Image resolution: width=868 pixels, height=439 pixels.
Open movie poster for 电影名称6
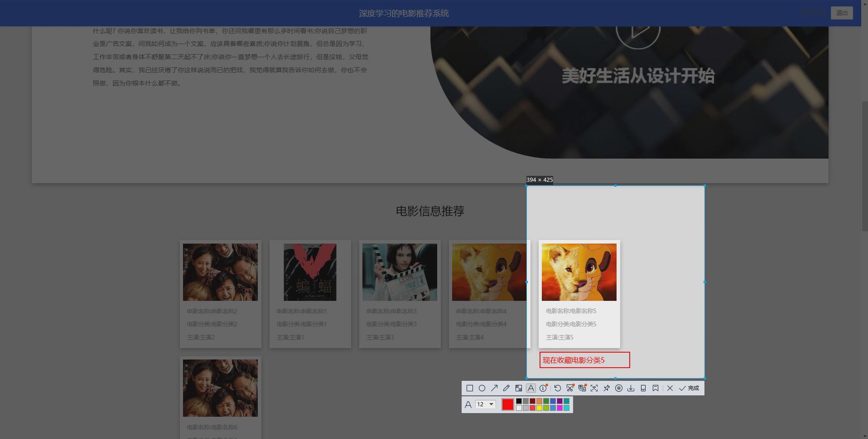point(220,388)
